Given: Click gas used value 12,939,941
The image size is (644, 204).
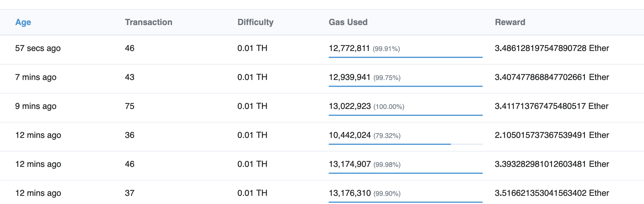Looking at the screenshot, I should [x=349, y=77].
